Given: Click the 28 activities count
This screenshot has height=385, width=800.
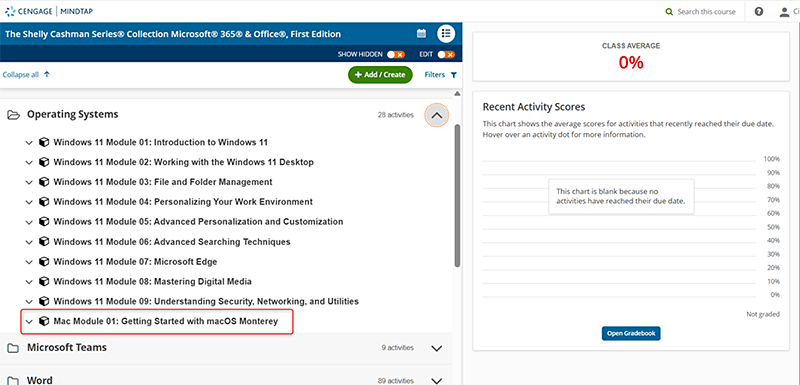Looking at the screenshot, I should tap(395, 115).
